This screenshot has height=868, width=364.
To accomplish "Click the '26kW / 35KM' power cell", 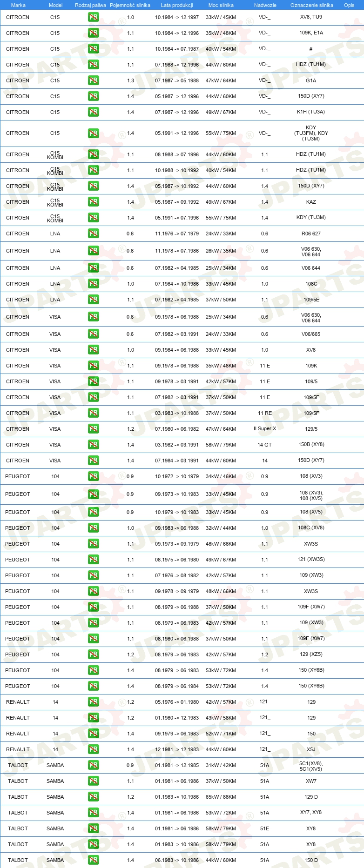I will (x=221, y=251).
